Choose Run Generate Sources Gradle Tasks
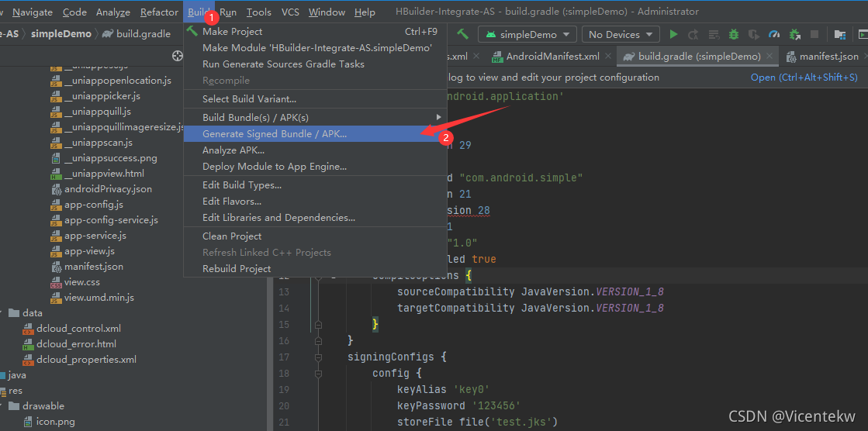 point(315,64)
